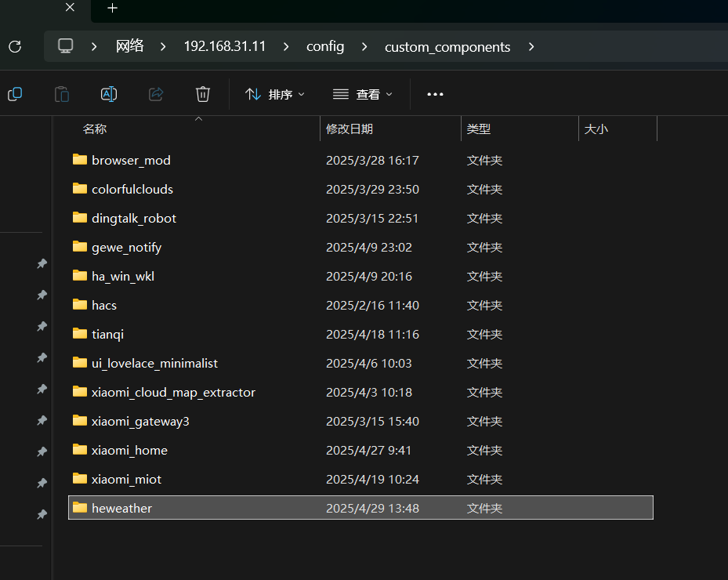Open the 排序 sort dropdown
The width and height of the screenshot is (728, 580).
point(275,94)
